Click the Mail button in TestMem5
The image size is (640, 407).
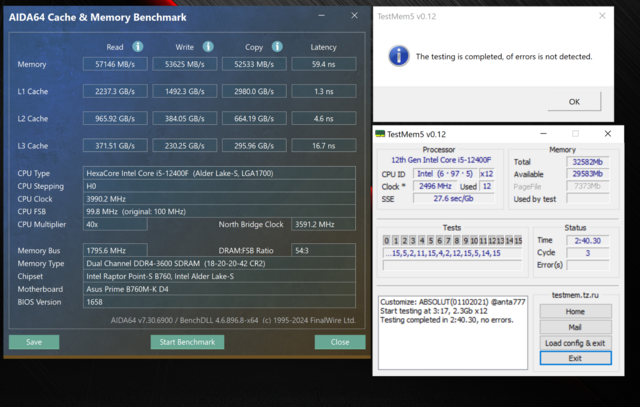pyautogui.click(x=575, y=327)
